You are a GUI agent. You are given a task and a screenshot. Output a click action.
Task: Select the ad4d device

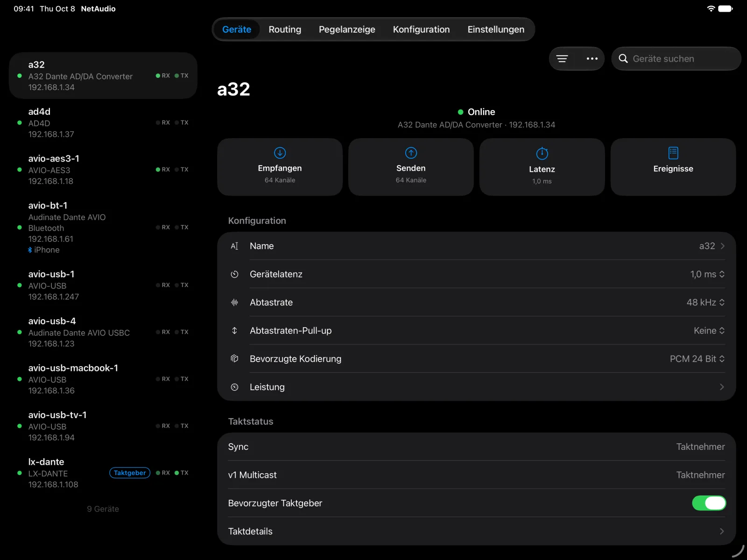click(103, 123)
